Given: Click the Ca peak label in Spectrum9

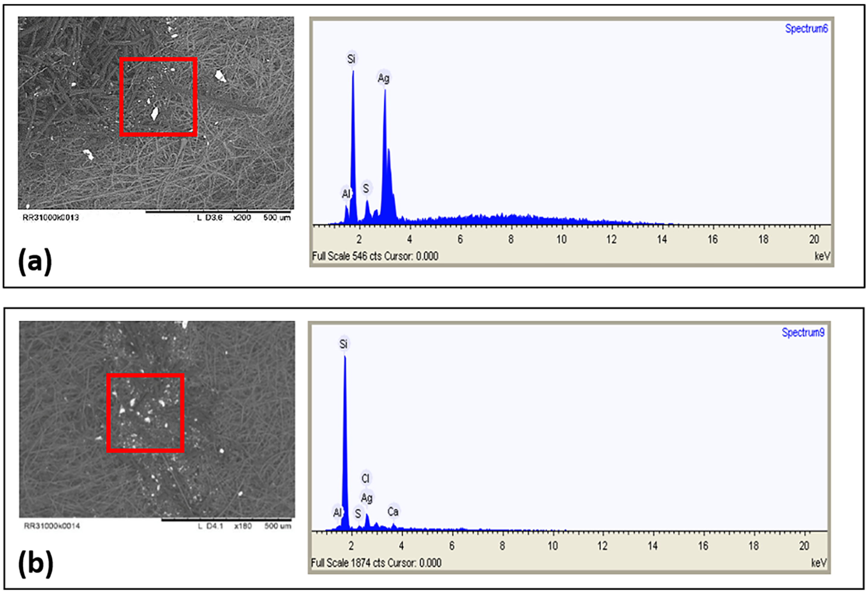Looking at the screenshot, I should pyautogui.click(x=393, y=512).
